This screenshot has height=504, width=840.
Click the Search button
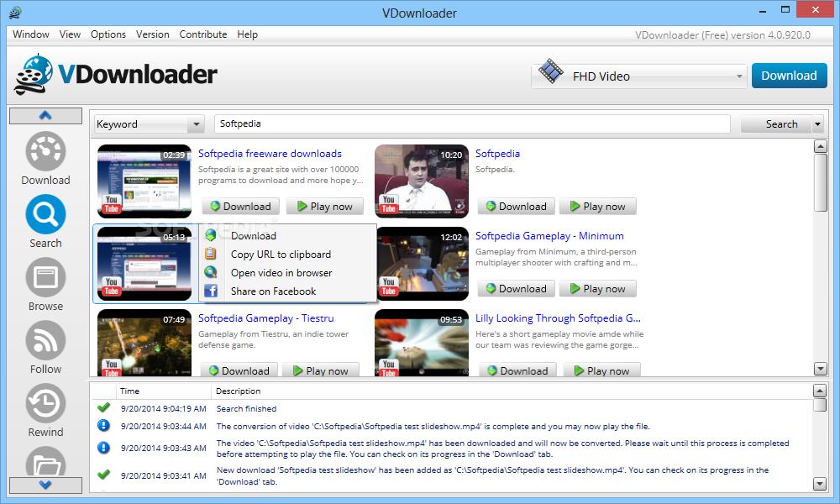[x=776, y=124]
